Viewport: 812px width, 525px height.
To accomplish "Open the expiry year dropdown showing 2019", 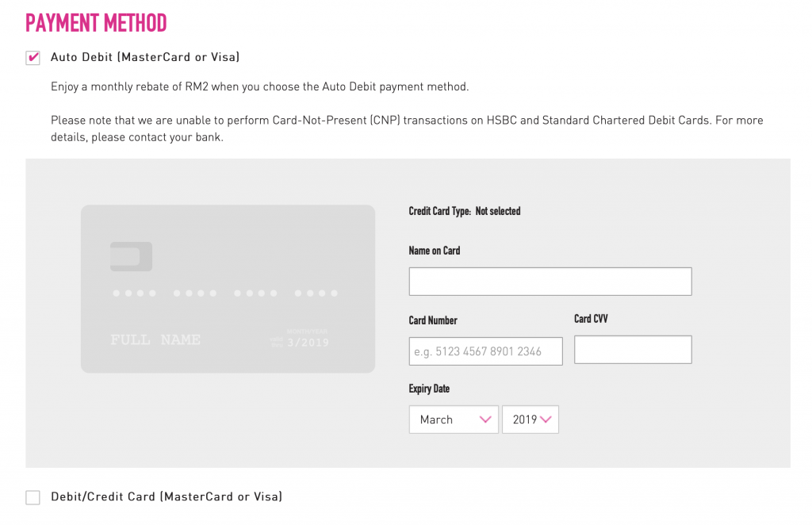I will (x=530, y=420).
